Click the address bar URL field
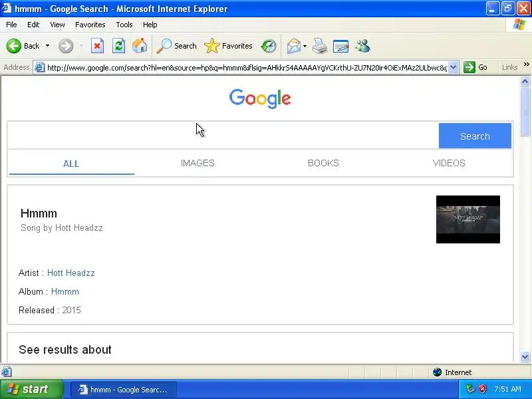Viewport: 532px width, 399px height. click(247, 68)
